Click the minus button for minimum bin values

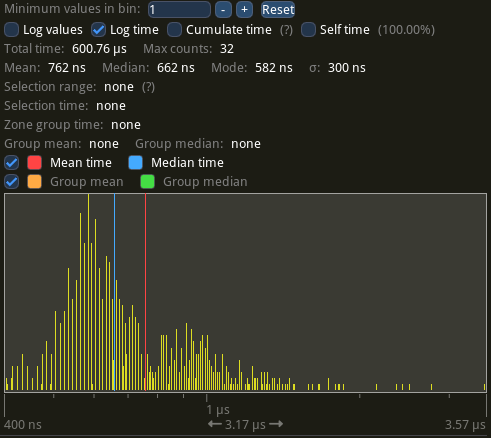[223, 10]
